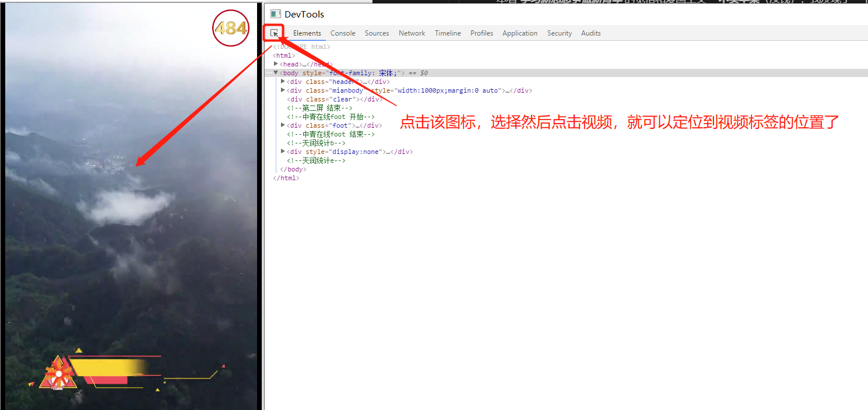Click the 484 countdown badge on video

point(231,28)
